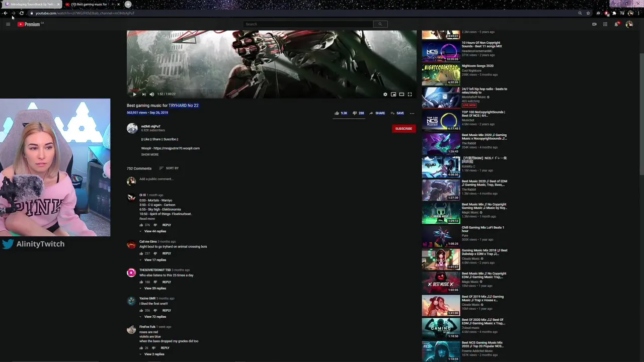Screen dimensions: 644x362
Task: Click Read more on Oi Oi's comment
Action: (x=147, y=219)
